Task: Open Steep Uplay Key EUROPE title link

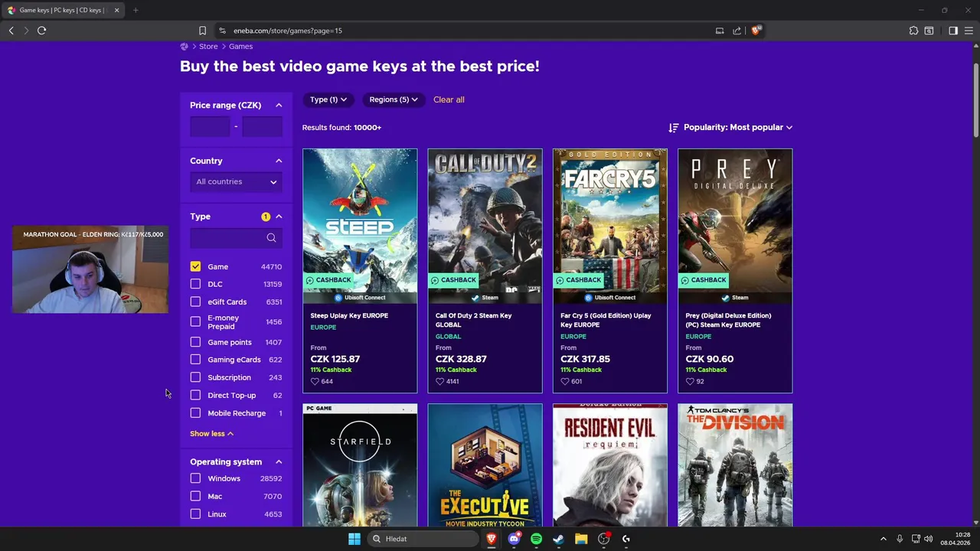Action: pos(349,315)
